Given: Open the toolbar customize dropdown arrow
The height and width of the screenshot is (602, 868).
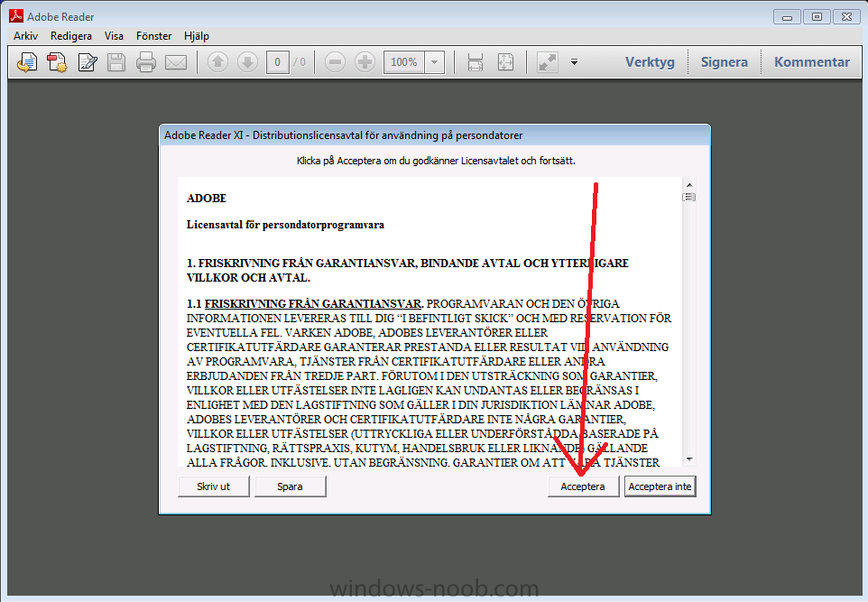Looking at the screenshot, I should click(574, 62).
